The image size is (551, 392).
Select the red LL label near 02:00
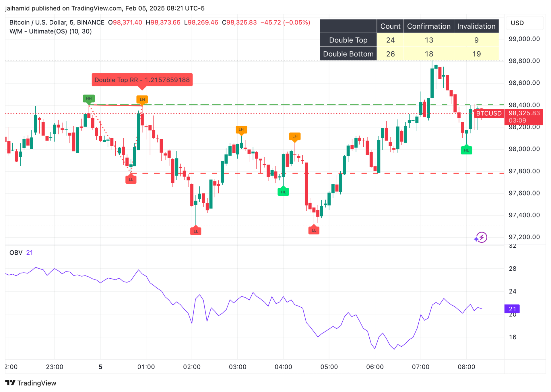point(196,231)
